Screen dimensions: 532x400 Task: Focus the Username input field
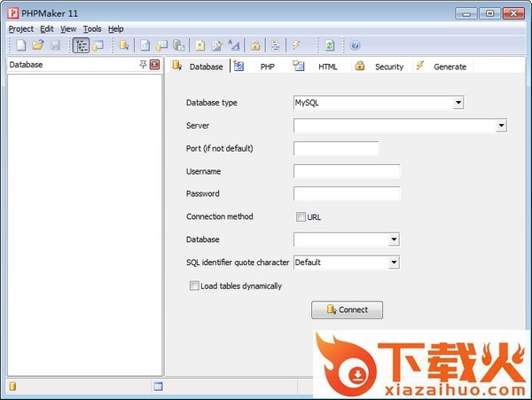click(x=347, y=171)
